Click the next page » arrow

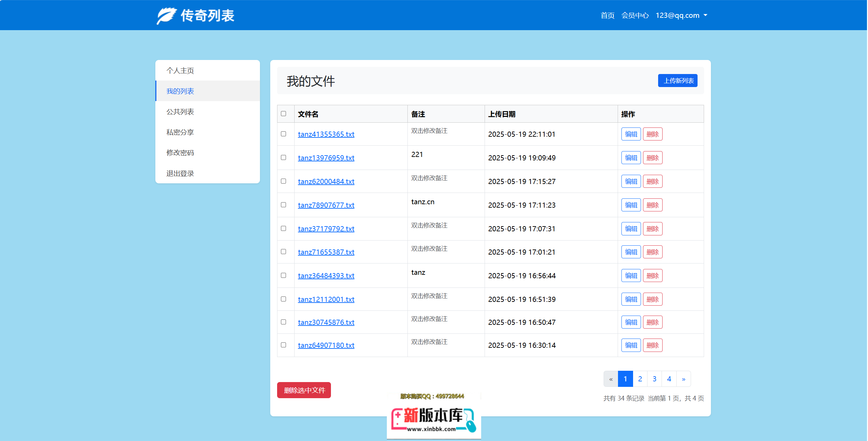(683, 379)
